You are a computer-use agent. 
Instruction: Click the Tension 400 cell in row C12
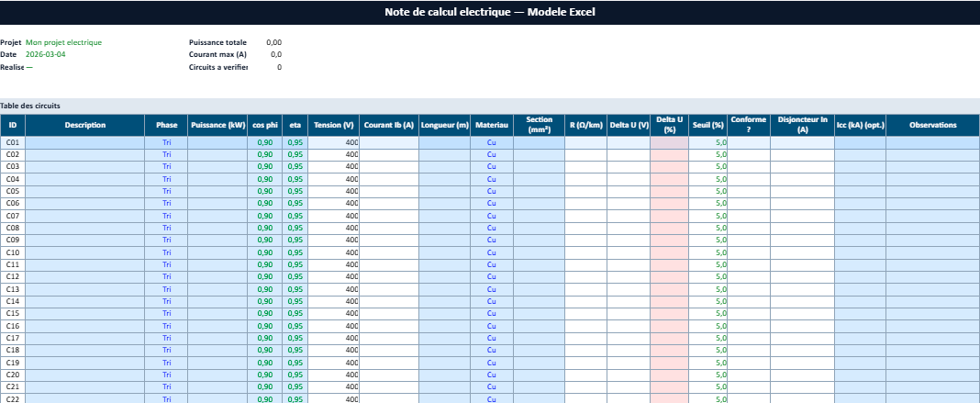333,276
